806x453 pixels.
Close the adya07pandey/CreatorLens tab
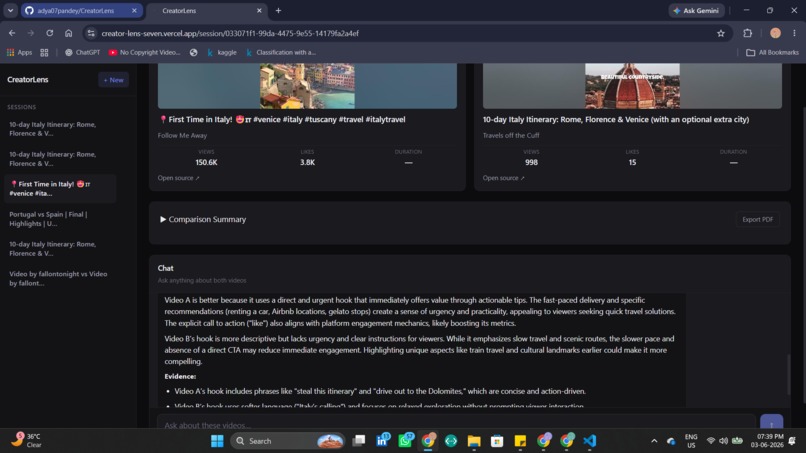134,10
